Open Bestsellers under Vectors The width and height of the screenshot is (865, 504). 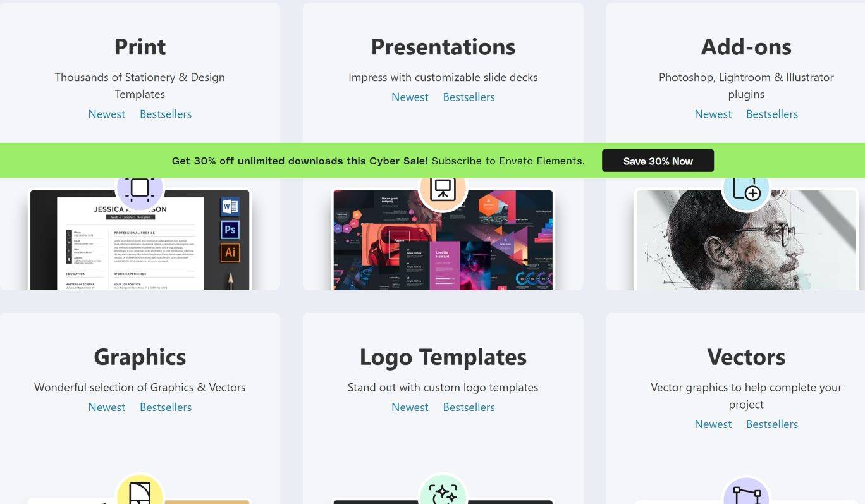pyautogui.click(x=772, y=424)
